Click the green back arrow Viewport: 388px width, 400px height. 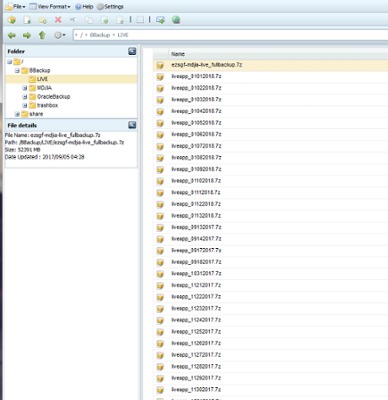[x=12, y=35]
